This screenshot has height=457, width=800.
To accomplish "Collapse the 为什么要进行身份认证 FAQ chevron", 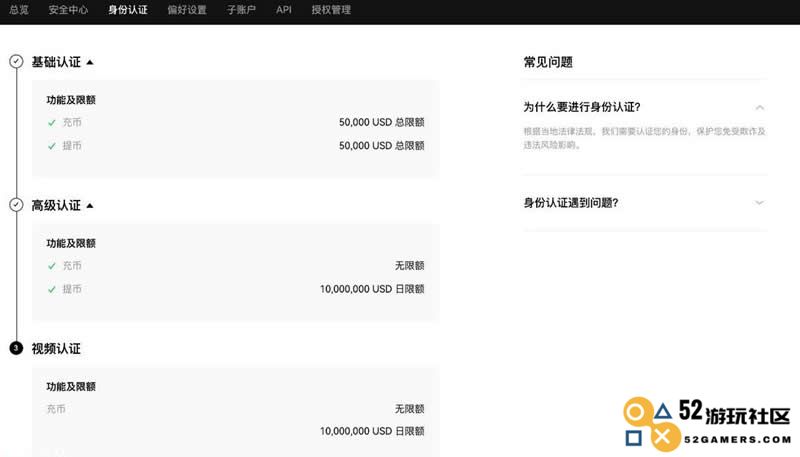I will click(x=760, y=107).
